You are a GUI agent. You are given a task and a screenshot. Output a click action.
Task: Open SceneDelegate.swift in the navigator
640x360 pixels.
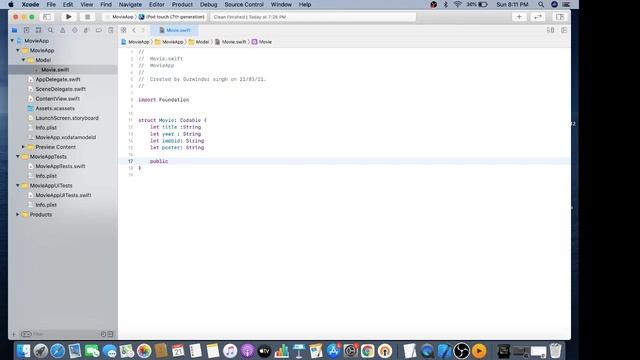click(x=60, y=89)
